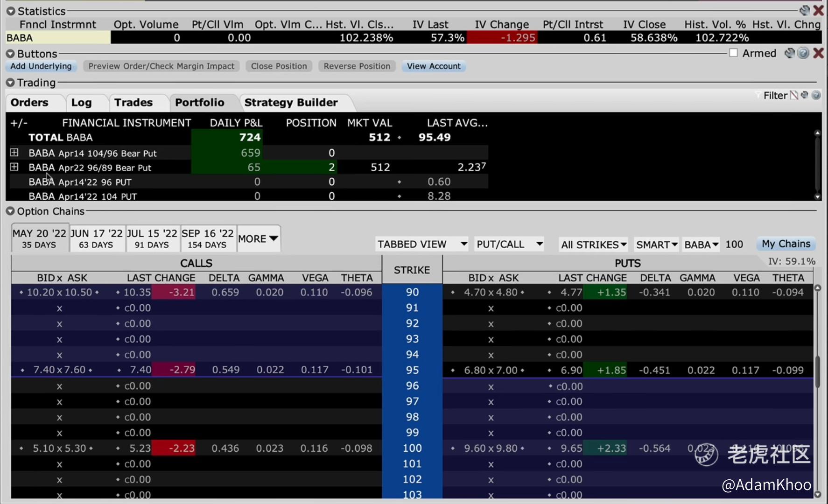
Task: Click the Option Chains vertical scrollbar thumb
Action: [817, 372]
